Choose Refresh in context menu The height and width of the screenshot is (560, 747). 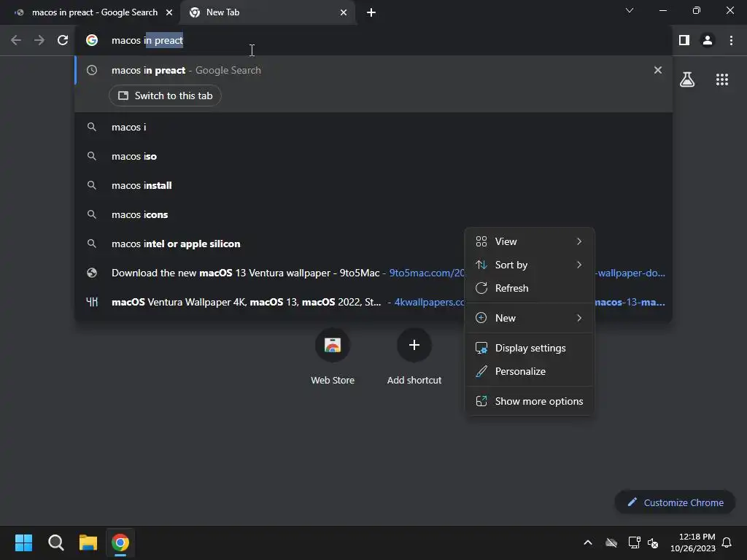pyautogui.click(x=530, y=288)
